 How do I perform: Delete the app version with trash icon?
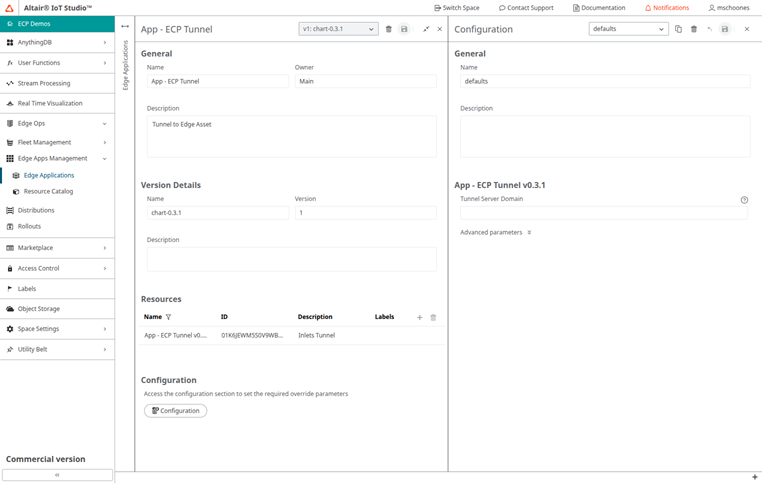pos(389,29)
